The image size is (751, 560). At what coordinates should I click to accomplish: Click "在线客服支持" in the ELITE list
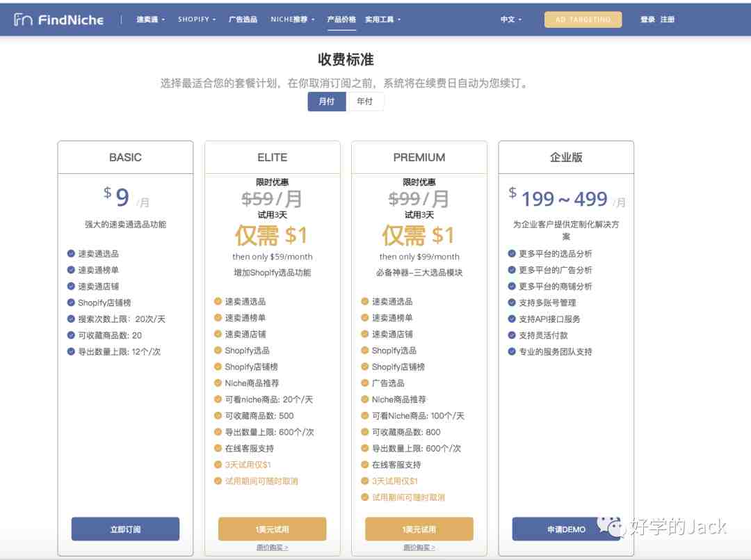click(249, 449)
